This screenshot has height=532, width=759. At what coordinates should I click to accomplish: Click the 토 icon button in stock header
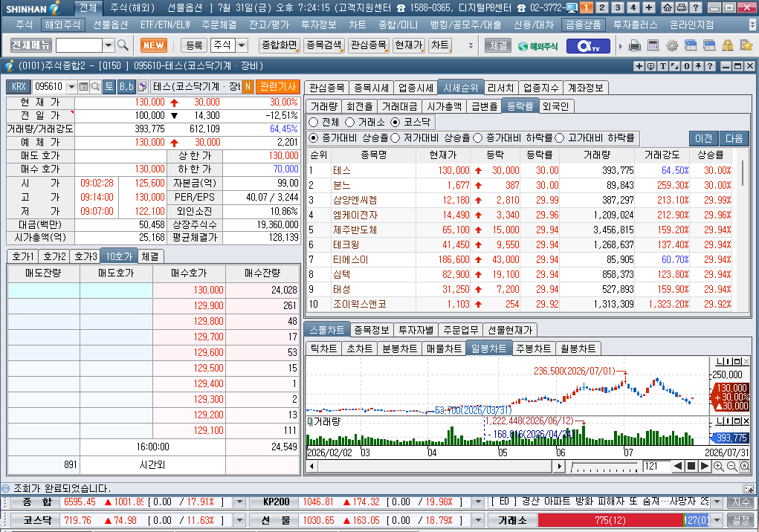109,87
